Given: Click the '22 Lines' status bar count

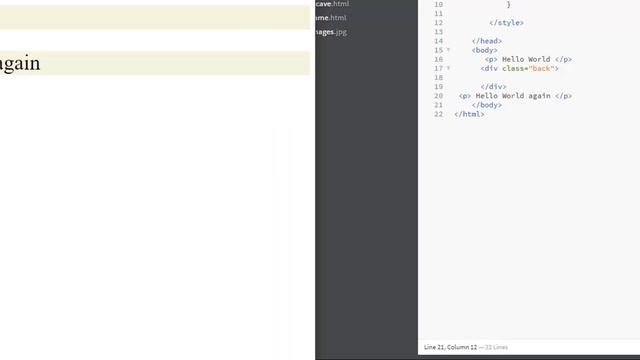Looking at the screenshot, I should [x=496, y=347].
